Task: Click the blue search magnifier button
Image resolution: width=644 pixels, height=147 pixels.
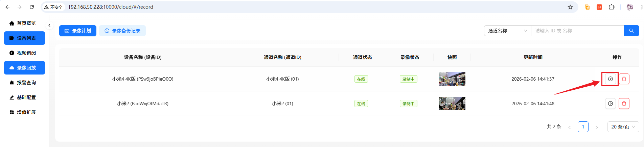Action: pyautogui.click(x=631, y=31)
